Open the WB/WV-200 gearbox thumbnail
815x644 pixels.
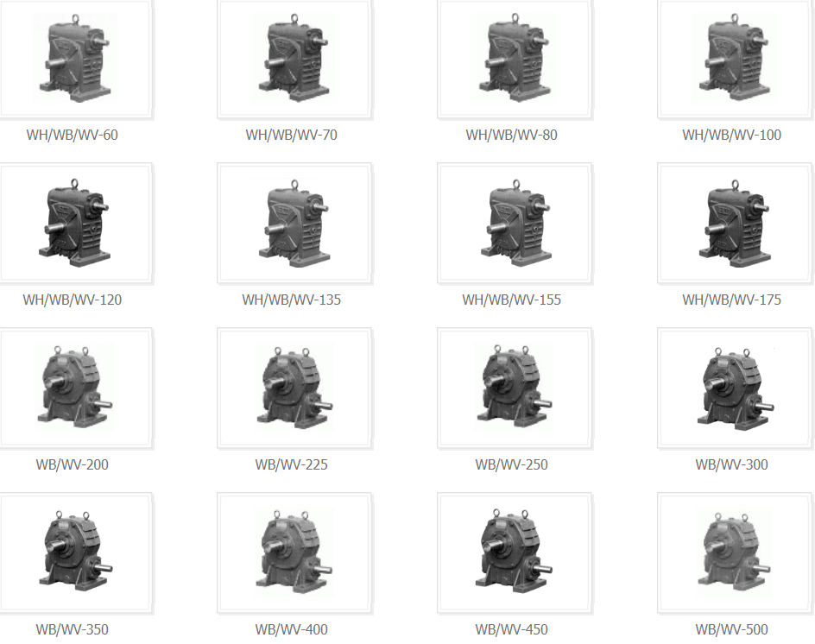(x=76, y=388)
